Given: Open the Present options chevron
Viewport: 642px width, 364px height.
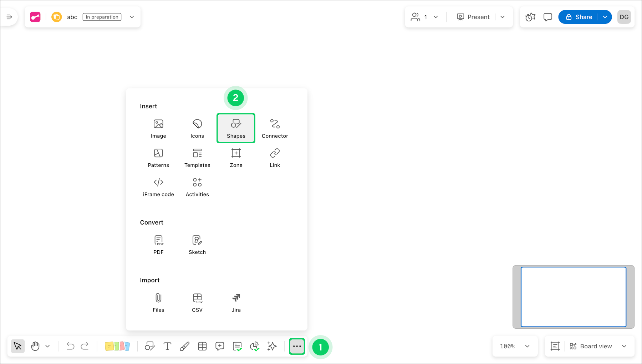Looking at the screenshot, I should [x=503, y=17].
